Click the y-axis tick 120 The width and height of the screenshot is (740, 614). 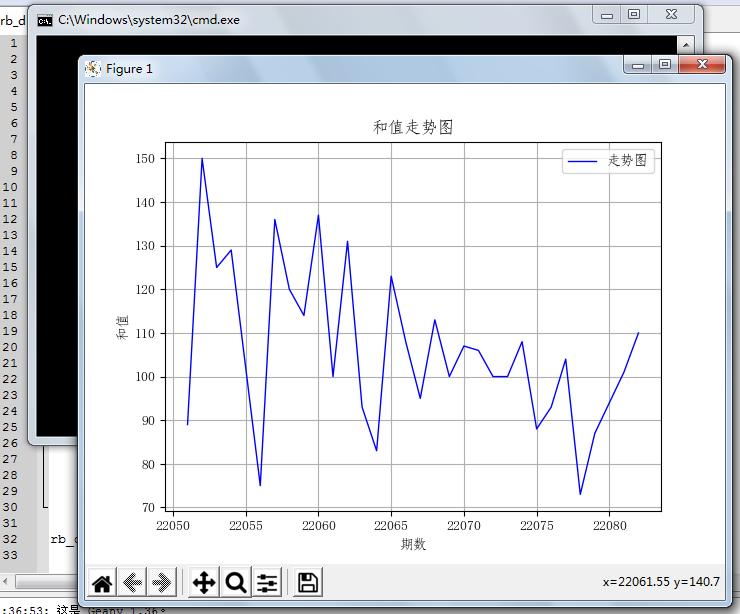click(145, 290)
